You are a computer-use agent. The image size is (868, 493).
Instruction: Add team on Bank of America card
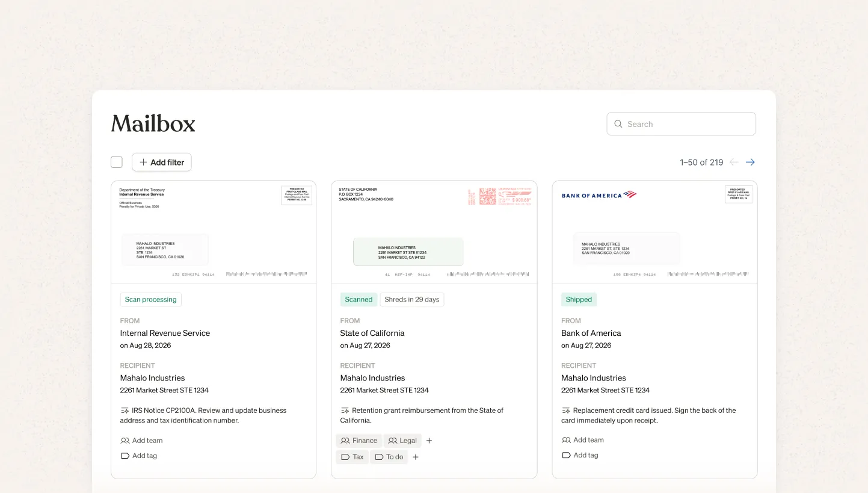click(583, 440)
